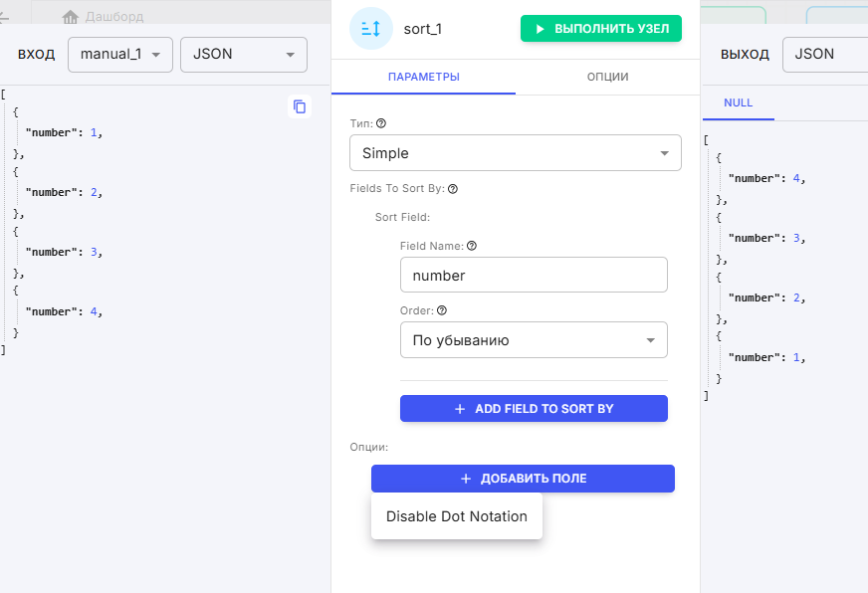Copy the input JSON with the copy icon
Image resolution: width=868 pixels, height=593 pixels.
(300, 106)
